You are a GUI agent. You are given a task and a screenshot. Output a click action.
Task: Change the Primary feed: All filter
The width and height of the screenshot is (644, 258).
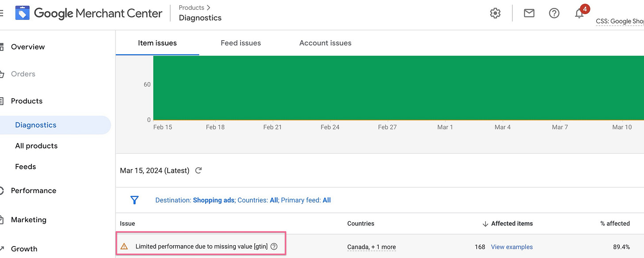tap(306, 200)
